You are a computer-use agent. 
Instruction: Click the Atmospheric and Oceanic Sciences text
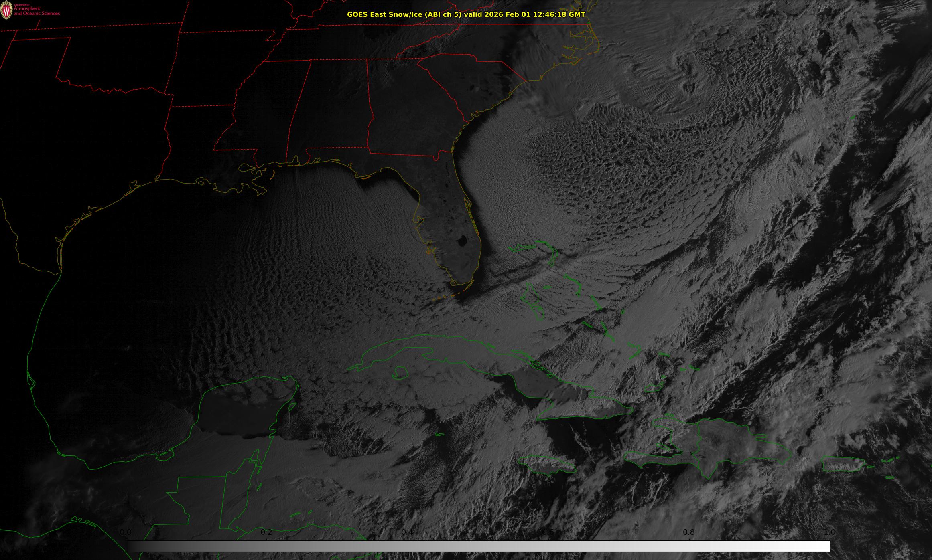tap(37, 11)
